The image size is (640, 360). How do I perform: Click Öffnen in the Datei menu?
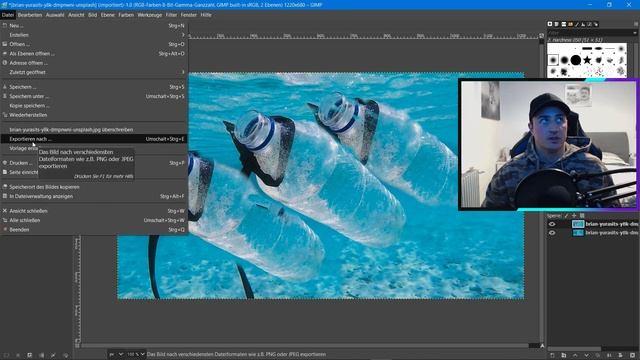93,44
